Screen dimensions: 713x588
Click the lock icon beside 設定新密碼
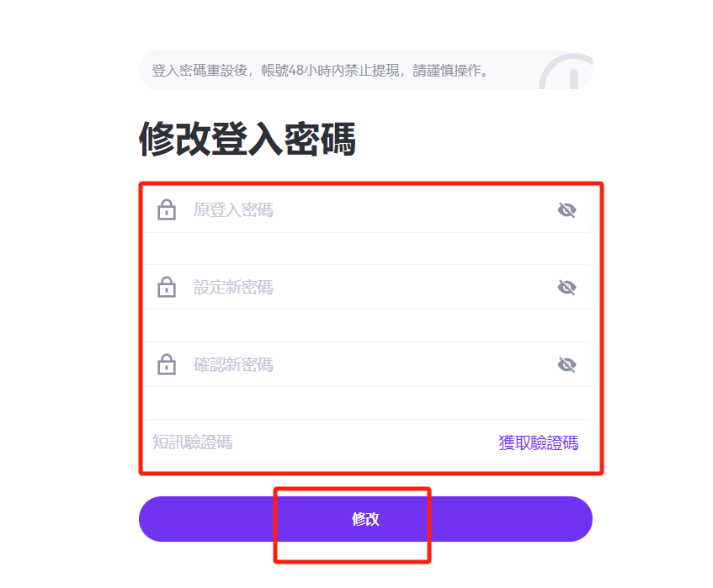click(167, 287)
